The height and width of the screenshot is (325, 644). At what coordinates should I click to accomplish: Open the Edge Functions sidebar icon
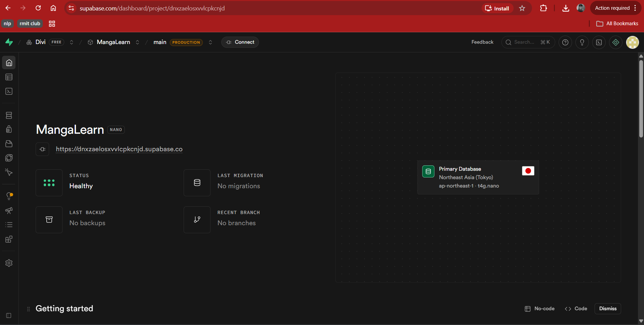pos(9,158)
